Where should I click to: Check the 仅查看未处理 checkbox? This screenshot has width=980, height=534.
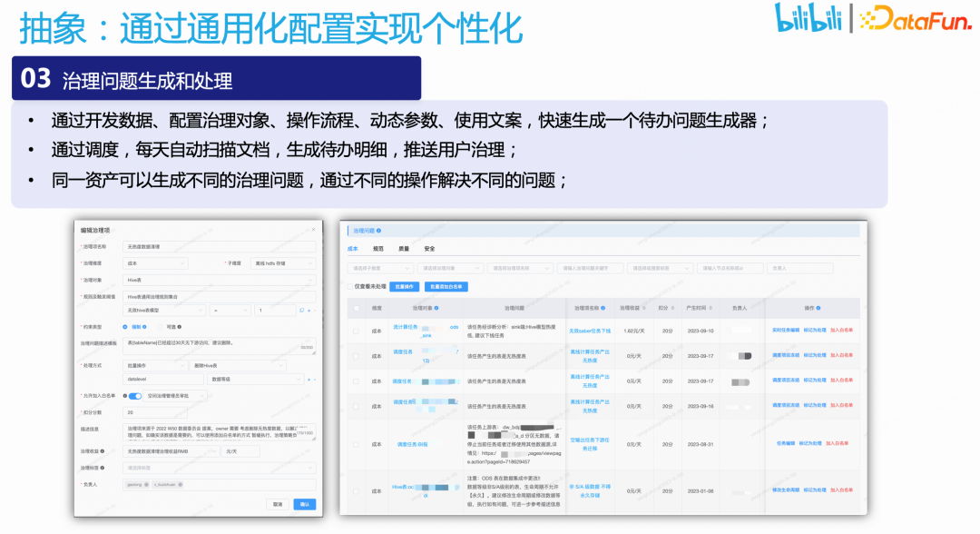tap(348, 286)
